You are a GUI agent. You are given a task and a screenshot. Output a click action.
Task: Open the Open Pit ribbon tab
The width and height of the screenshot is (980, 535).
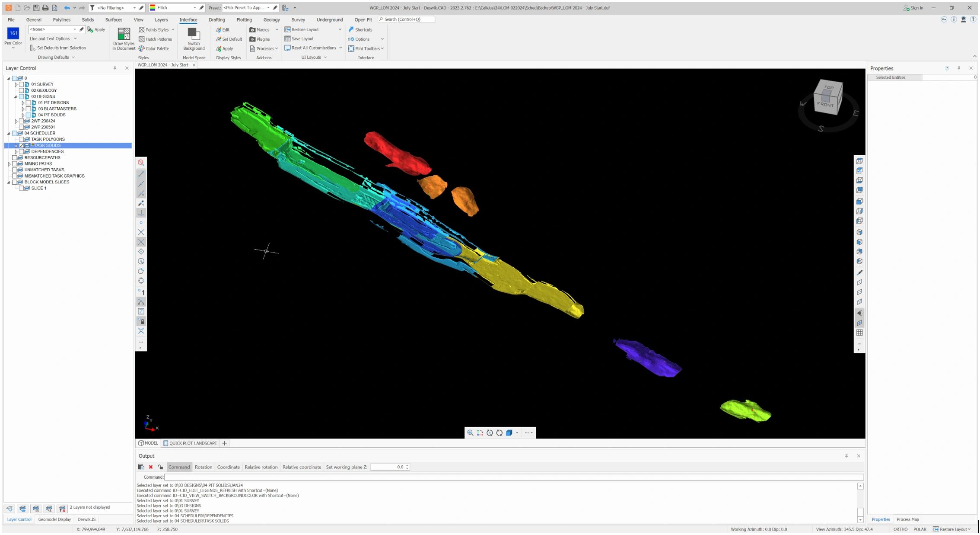click(x=363, y=20)
